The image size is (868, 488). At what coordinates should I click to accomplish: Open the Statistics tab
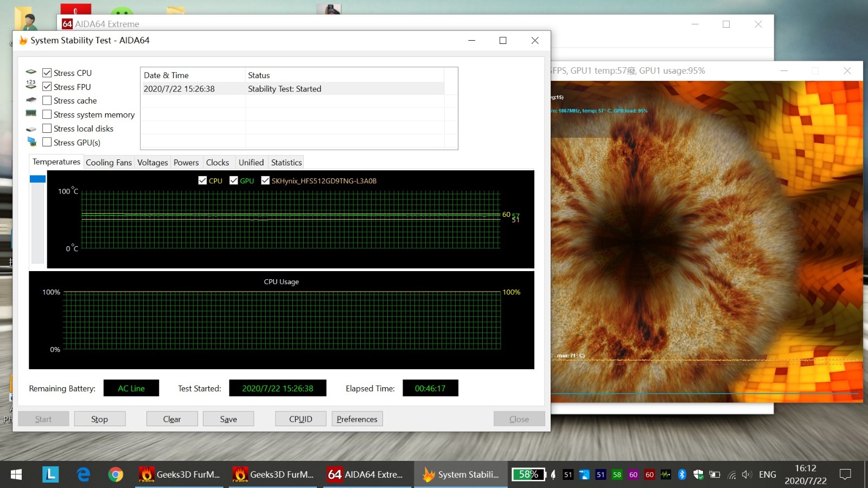coord(286,163)
